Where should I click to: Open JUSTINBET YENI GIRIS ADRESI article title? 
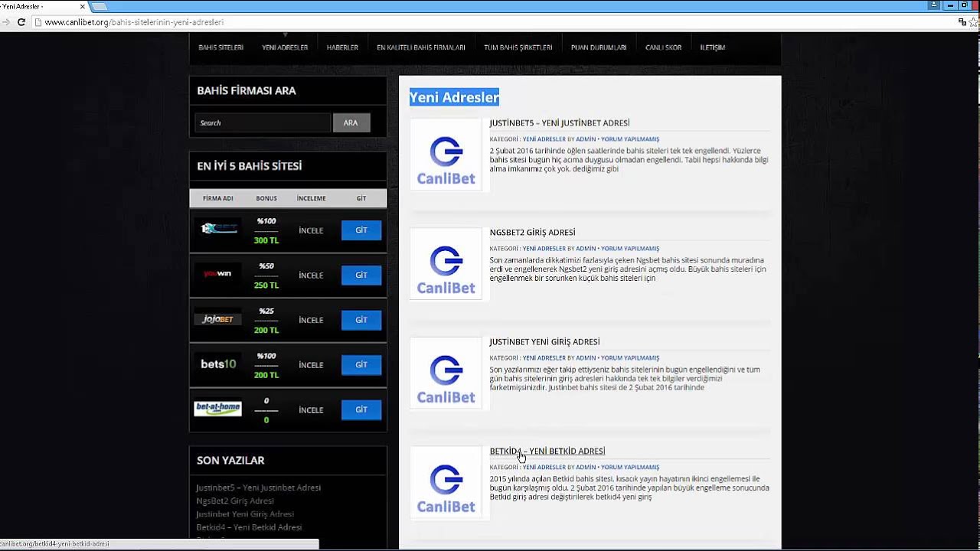[x=544, y=342]
